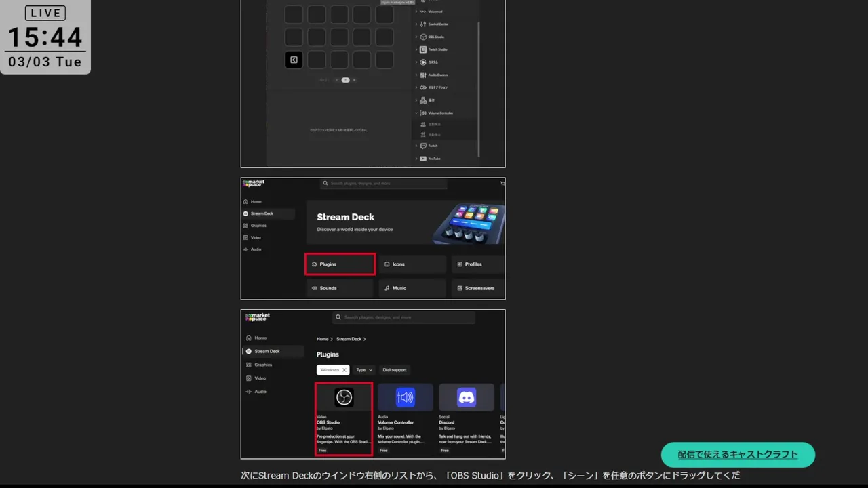Open the Music category tile
The width and height of the screenshot is (868, 488).
tap(412, 288)
